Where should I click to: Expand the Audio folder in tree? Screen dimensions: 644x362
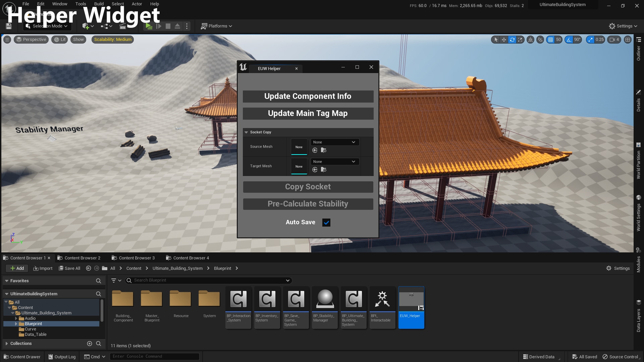(16, 318)
